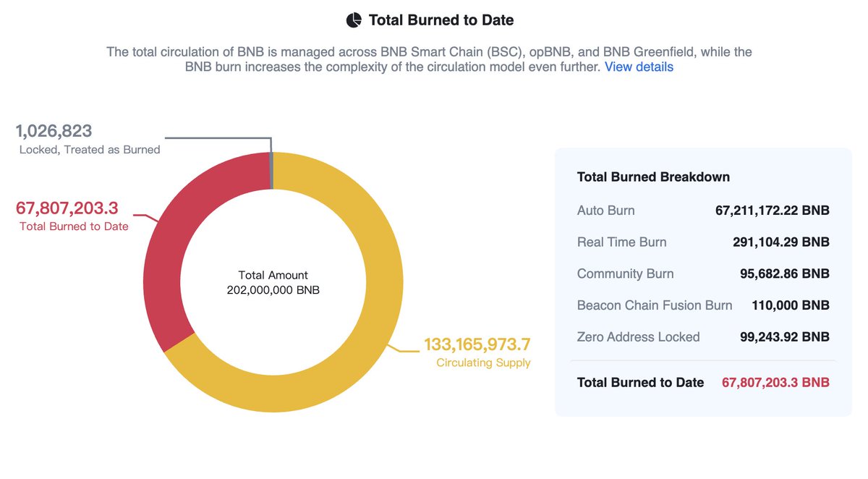This screenshot has width=868, height=479.
Task: Select the Beacon Chain Fusion Burn row
Action: 703,305
